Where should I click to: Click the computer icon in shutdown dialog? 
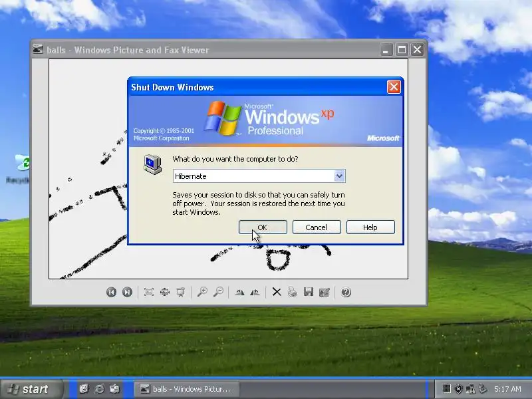153,164
